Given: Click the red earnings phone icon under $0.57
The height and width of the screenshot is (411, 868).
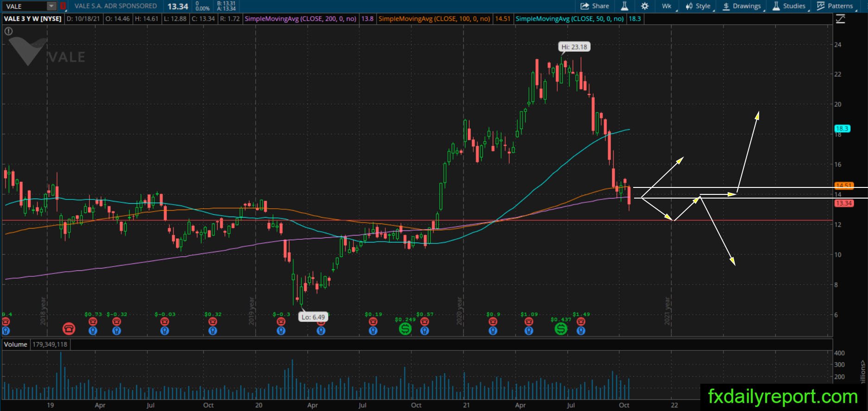Looking at the screenshot, I should pos(424,322).
